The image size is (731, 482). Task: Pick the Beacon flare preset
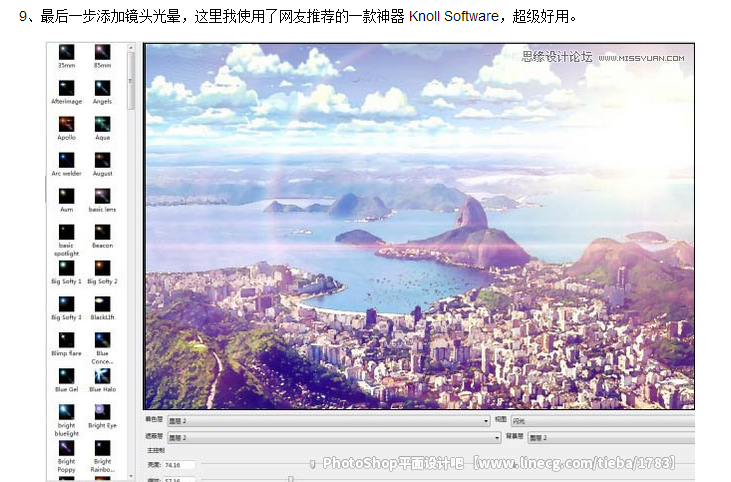coord(102,236)
